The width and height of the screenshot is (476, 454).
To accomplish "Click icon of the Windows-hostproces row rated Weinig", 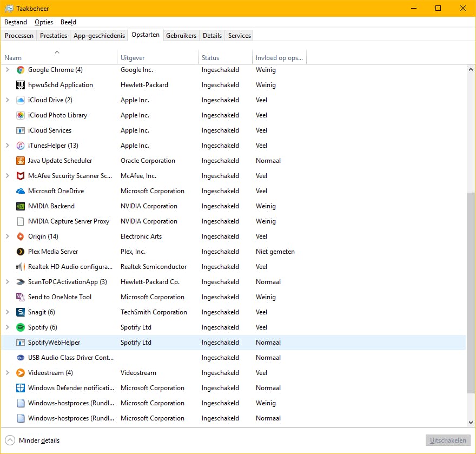I will [21, 403].
